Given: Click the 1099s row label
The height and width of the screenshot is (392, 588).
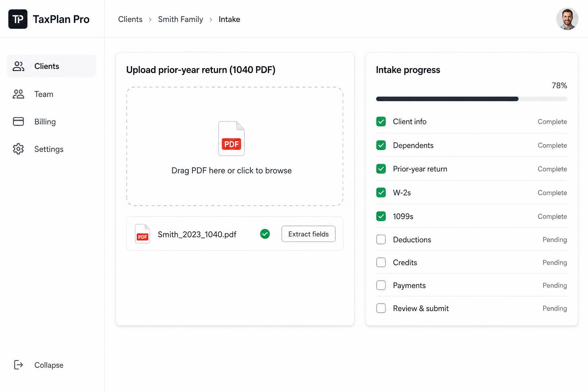Looking at the screenshot, I should [403, 217].
